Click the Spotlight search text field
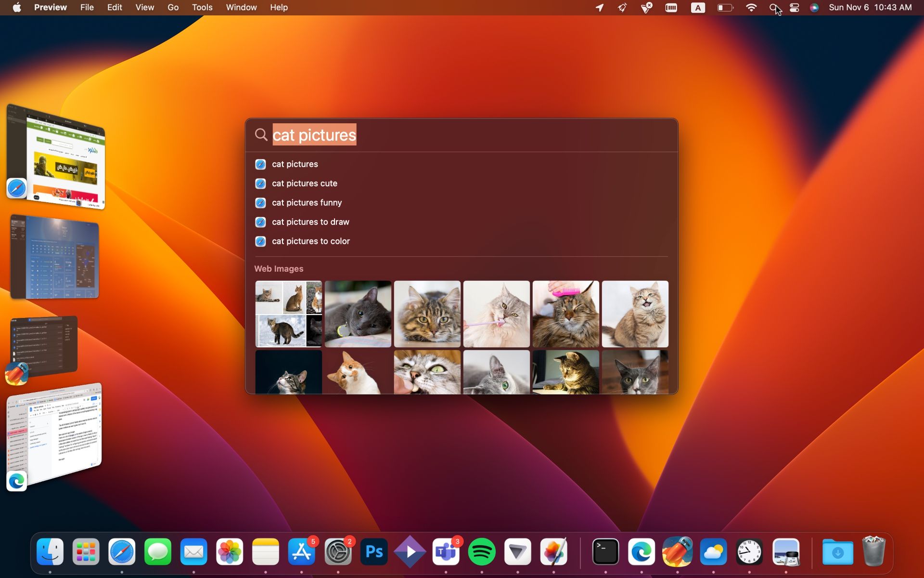Image resolution: width=924 pixels, height=578 pixels. tap(462, 135)
